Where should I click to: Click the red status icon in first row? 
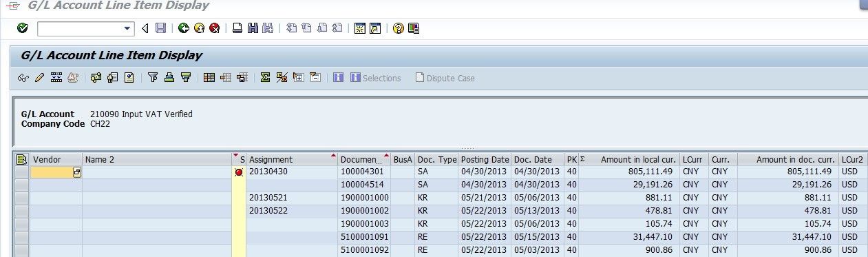[239, 172]
